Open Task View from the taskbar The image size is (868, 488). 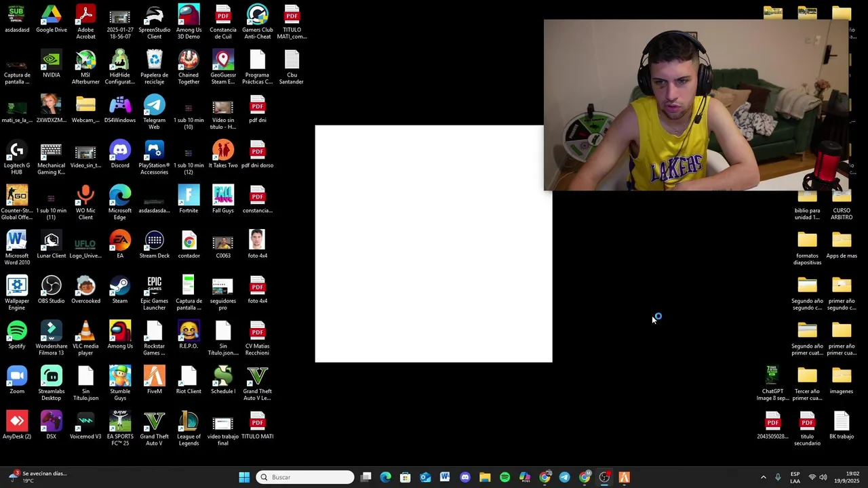pos(366,477)
